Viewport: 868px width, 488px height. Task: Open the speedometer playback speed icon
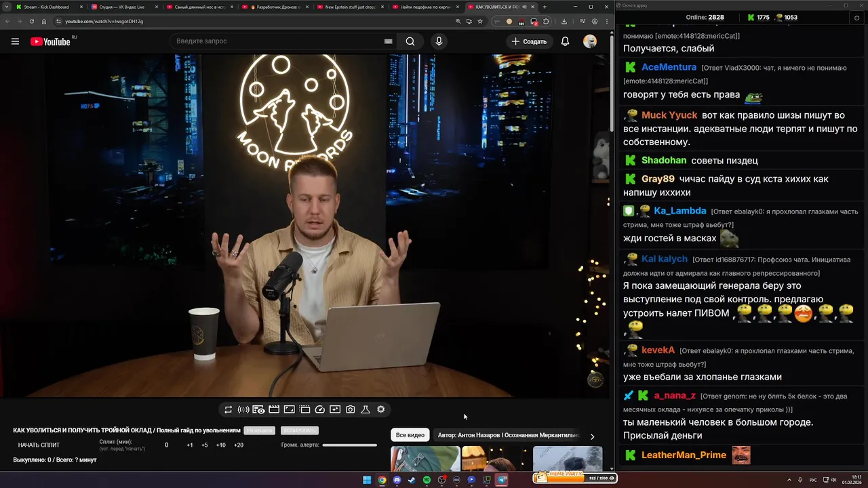[x=320, y=409]
